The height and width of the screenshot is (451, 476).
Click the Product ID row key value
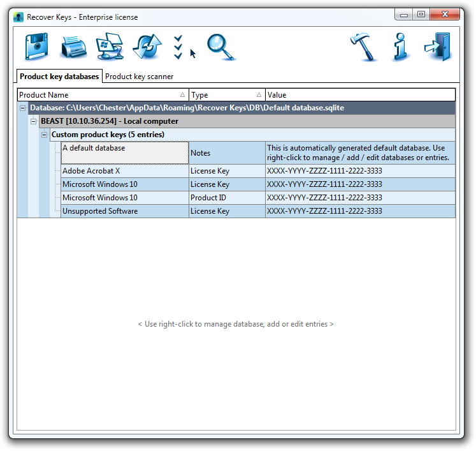[360, 198]
